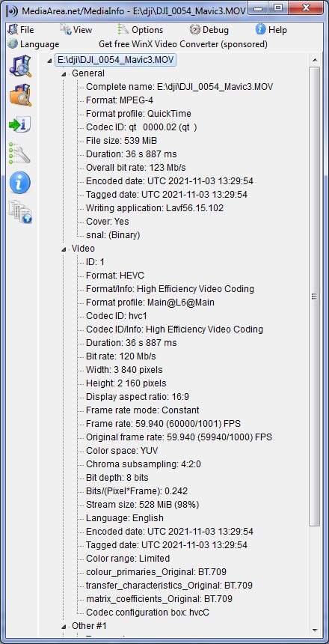Select the Format/Info: High Efficiency Video Coding row
The image size is (329, 644).
[170, 289]
